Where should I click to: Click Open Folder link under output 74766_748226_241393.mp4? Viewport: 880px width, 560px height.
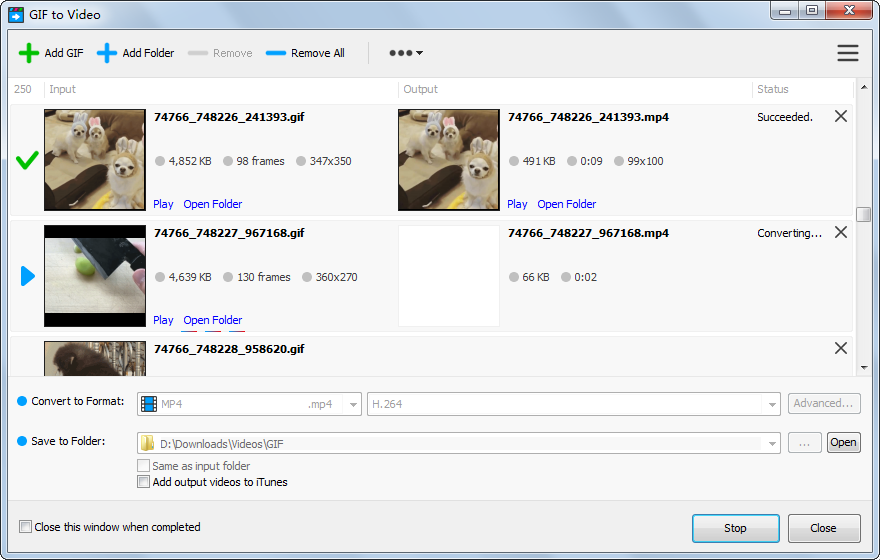(566, 204)
